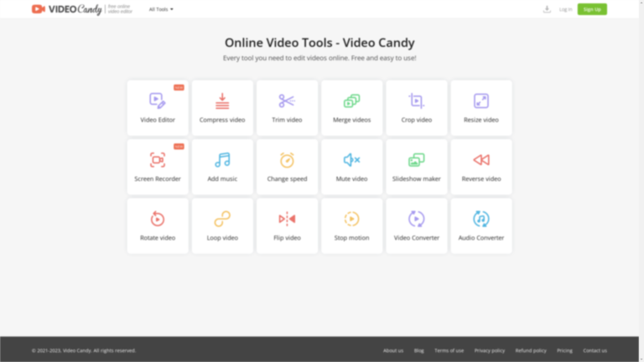Viewport: 644px width, 362px height.
Task: Select the Compress video icon
Action: pos(222,101)
